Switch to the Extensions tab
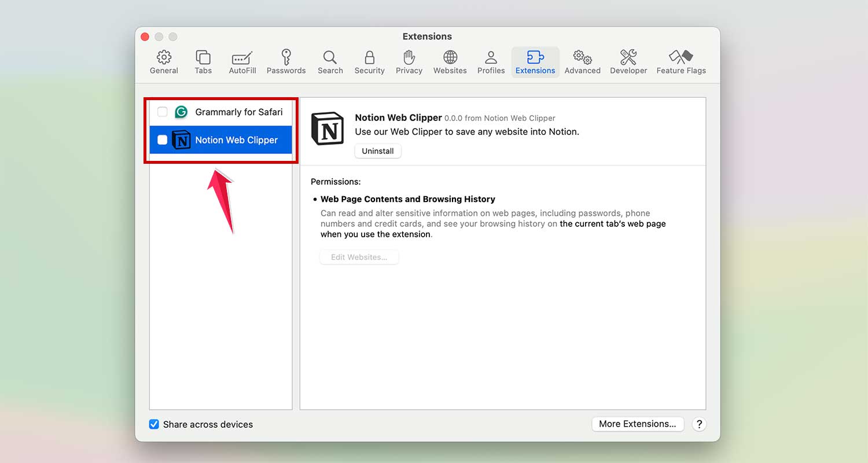Viewport: 868px width, 463px height. pyautogui.click(x=535, y=61)
